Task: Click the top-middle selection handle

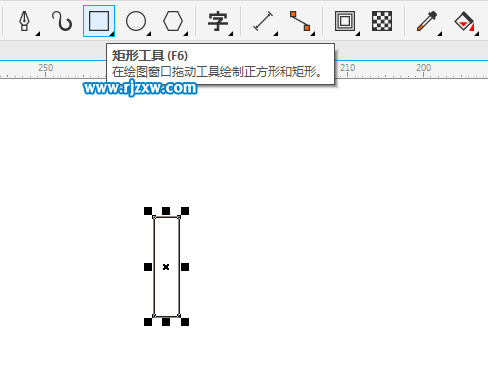Action: click(166, 211)
